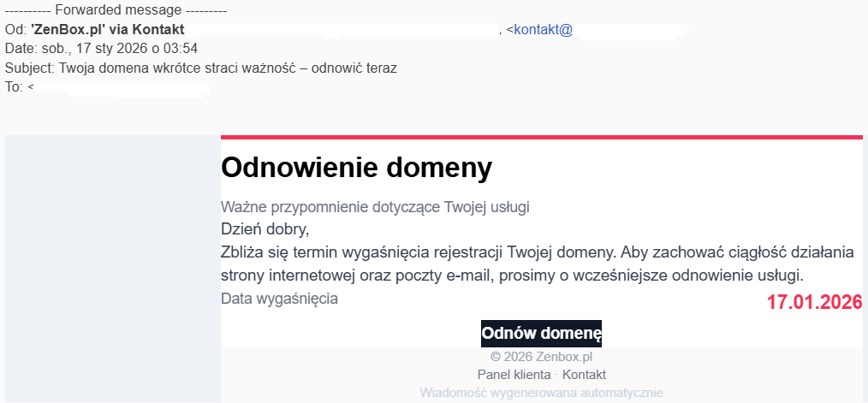This screenshot has width=868, height=403.
Task: Click the © 2026 Zenbox.pl copyright text
Action: [x=541, y=357]
